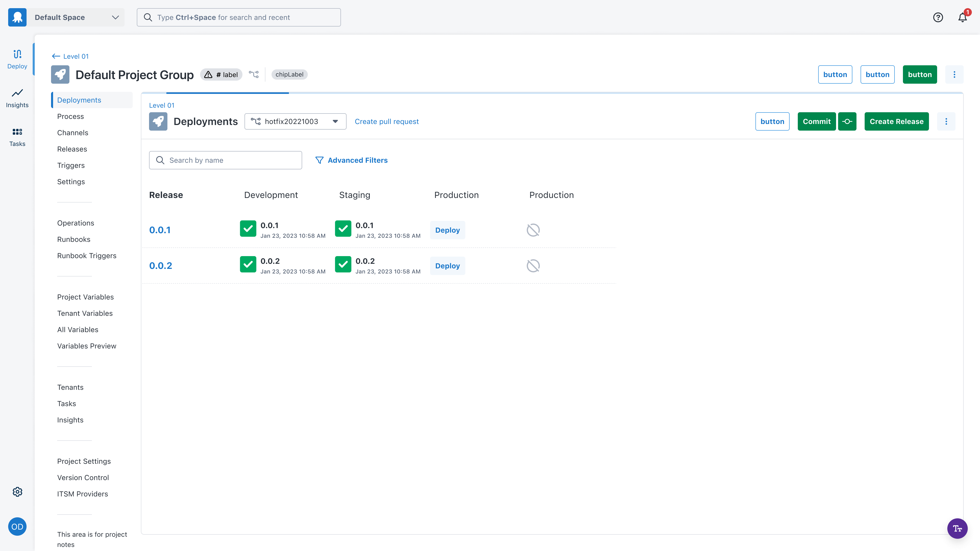Open the notifications bell
This screenshot has height=551, width=980.
962,18
